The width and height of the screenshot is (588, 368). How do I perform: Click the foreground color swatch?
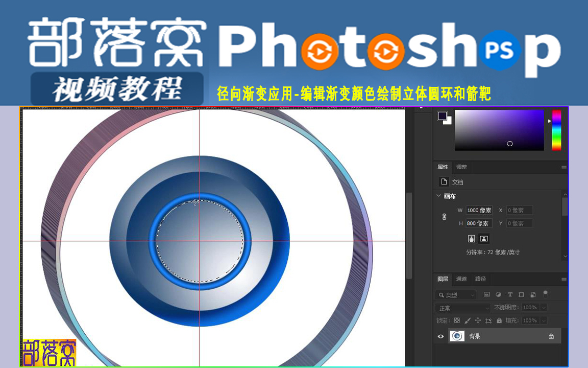point(442,116)
